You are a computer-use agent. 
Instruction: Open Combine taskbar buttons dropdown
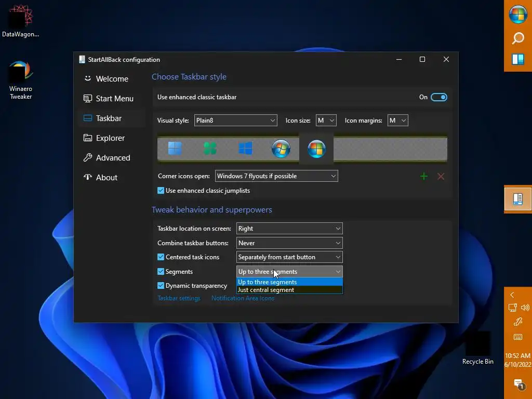click(289, 243)
